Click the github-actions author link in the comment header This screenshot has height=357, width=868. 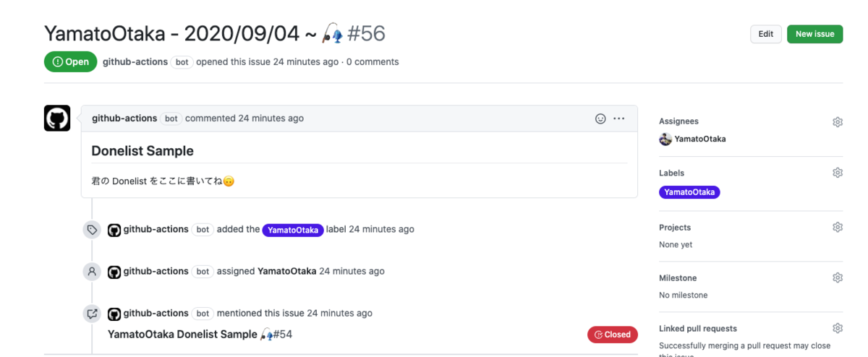pyautogui.click(x=124, y=119)
